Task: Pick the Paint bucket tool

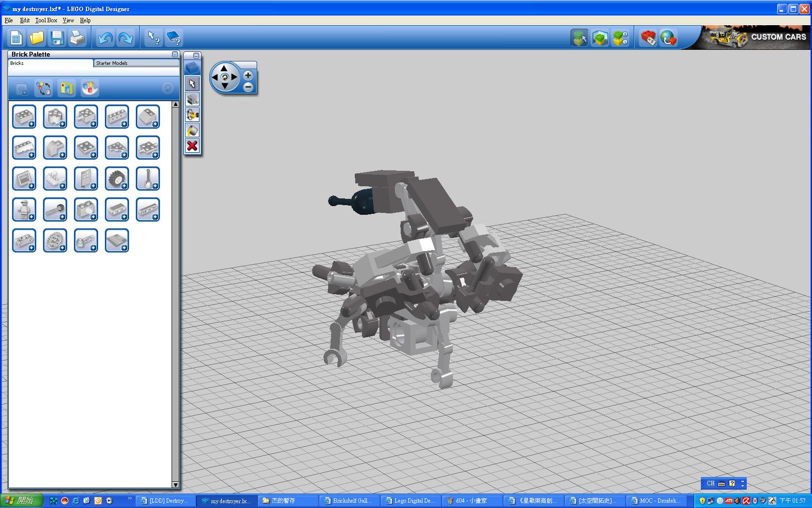Action: click(x=192, y=131)
